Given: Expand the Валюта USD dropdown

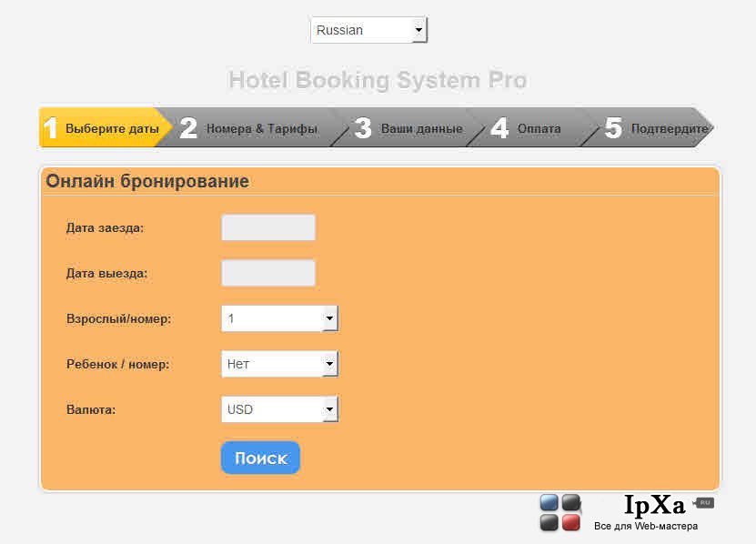Looking at the screenshot, I should tap(279, 409).
